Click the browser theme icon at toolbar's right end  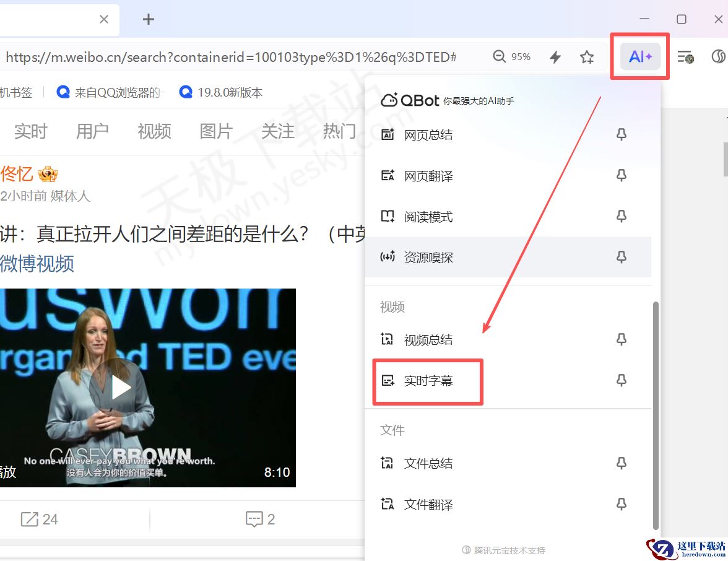[x=718, y=56]
